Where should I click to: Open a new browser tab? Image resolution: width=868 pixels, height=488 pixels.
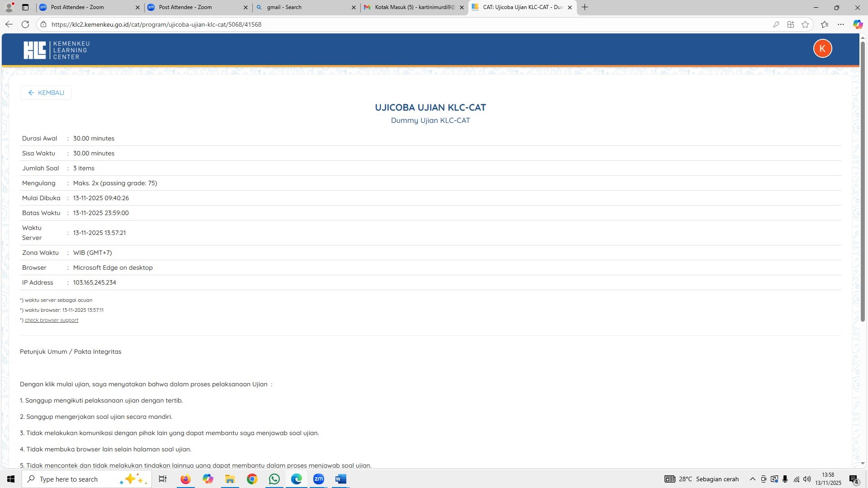click(x=585, y=7)
